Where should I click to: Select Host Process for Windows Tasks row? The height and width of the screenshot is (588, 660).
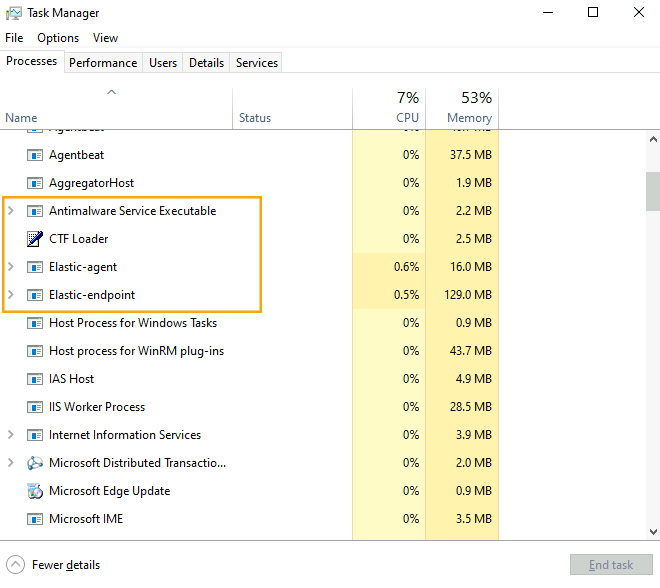pos(249,323)
